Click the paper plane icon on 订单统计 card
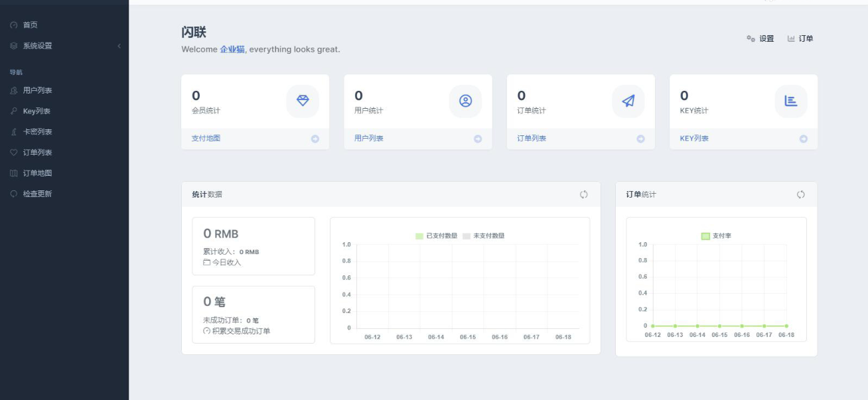 point(628,101)
